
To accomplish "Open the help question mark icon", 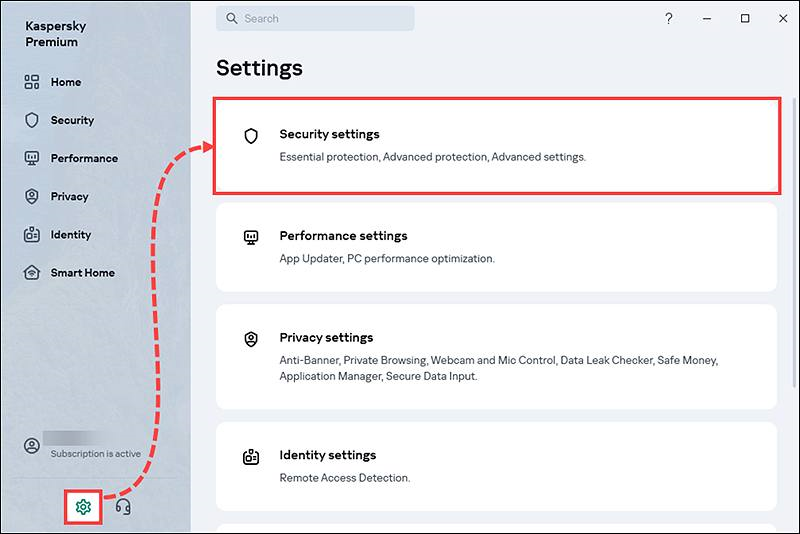I will click(x=669, y=19).
